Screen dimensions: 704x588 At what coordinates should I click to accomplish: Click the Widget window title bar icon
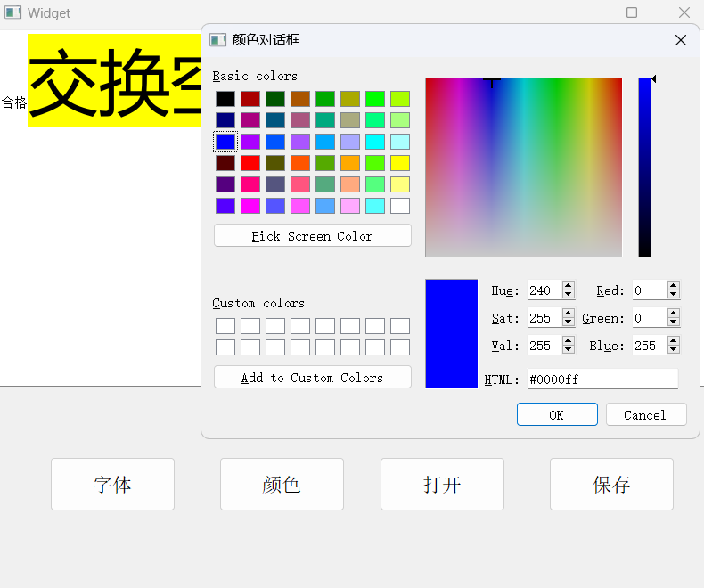click(x=12, y=12)
